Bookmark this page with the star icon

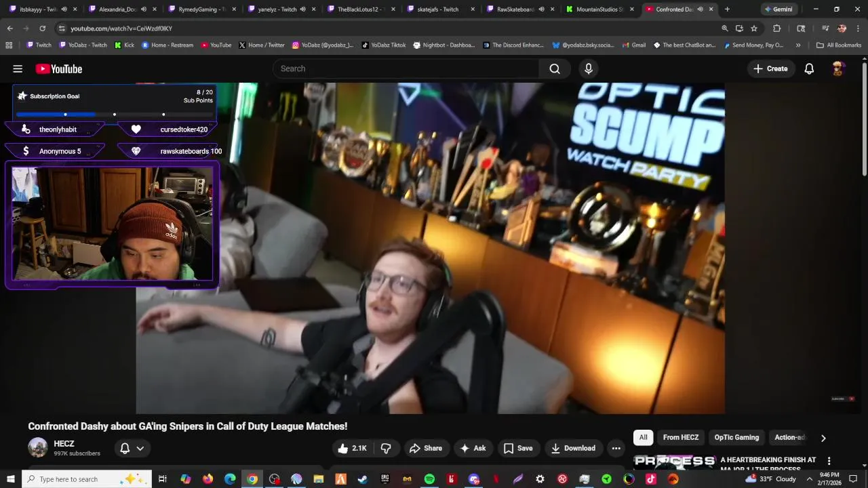click(754, 28)
